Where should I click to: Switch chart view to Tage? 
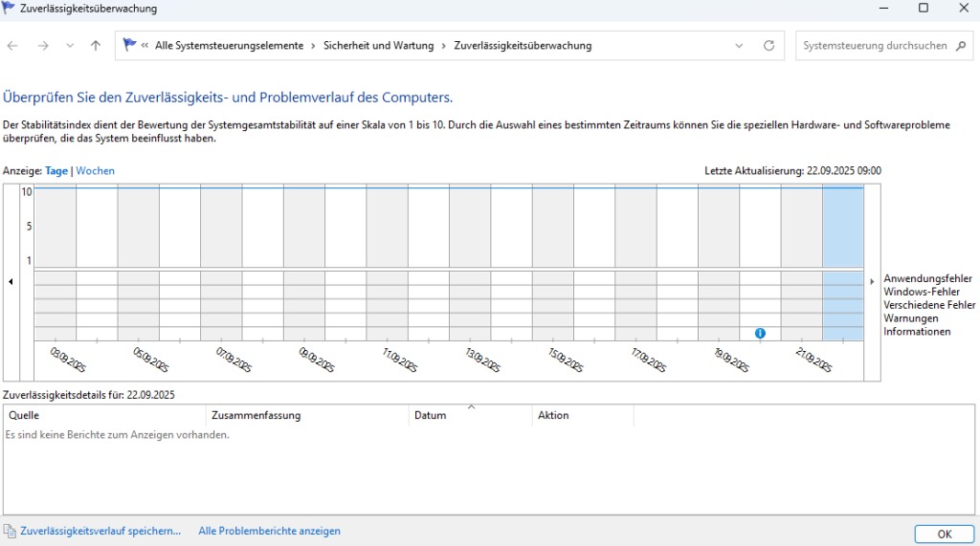(x=56, y=171)
